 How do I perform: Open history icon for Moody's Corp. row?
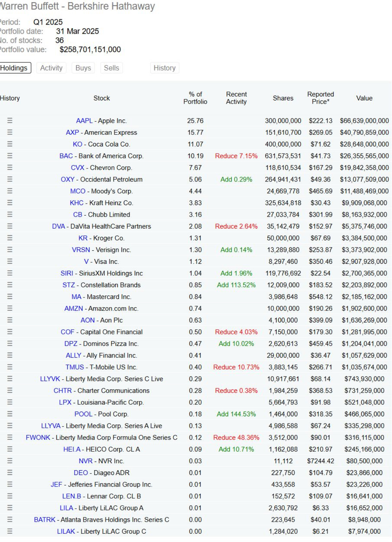point(10,191)
